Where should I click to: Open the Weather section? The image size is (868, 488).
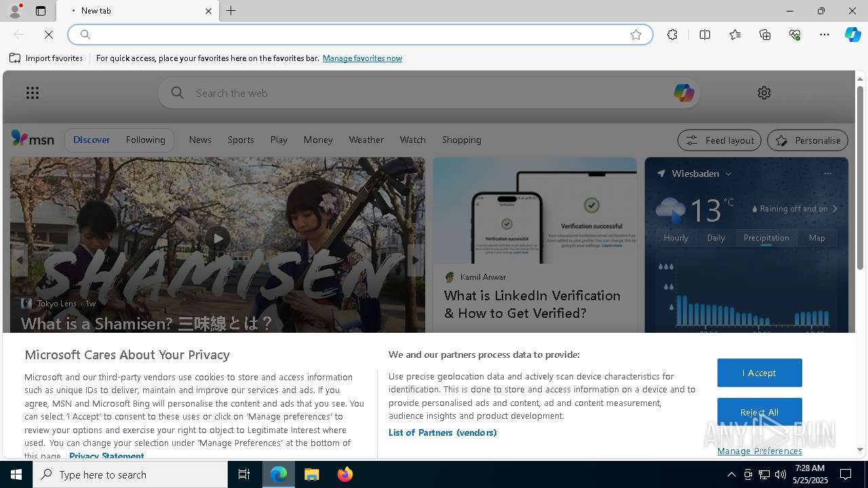tap(366, 140)
